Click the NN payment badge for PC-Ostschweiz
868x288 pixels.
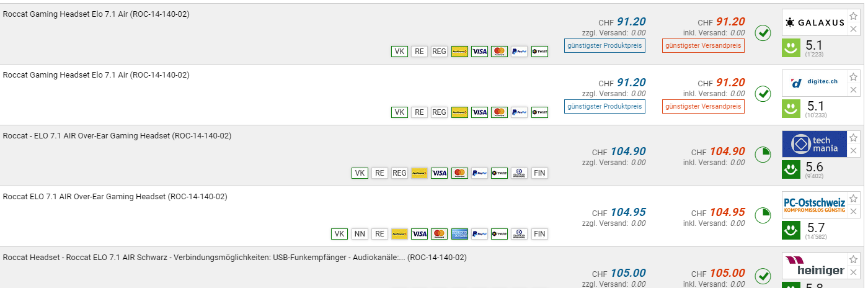coord(360,234)
